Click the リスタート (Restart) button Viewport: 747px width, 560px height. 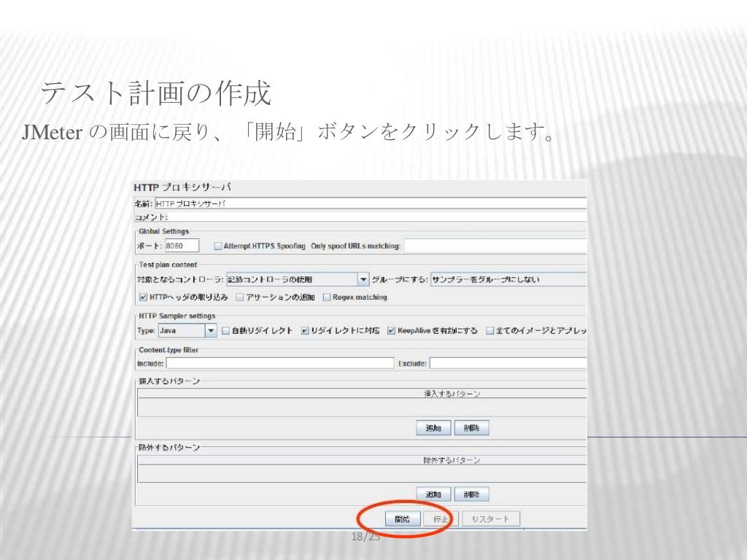490,518
